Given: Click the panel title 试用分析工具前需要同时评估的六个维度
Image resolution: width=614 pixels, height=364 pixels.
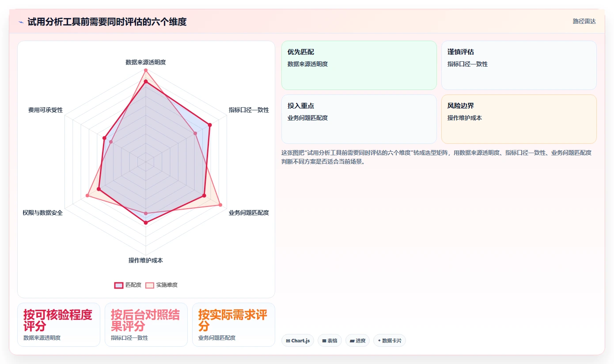Looking at the screenshot, I should pos(107,22).
